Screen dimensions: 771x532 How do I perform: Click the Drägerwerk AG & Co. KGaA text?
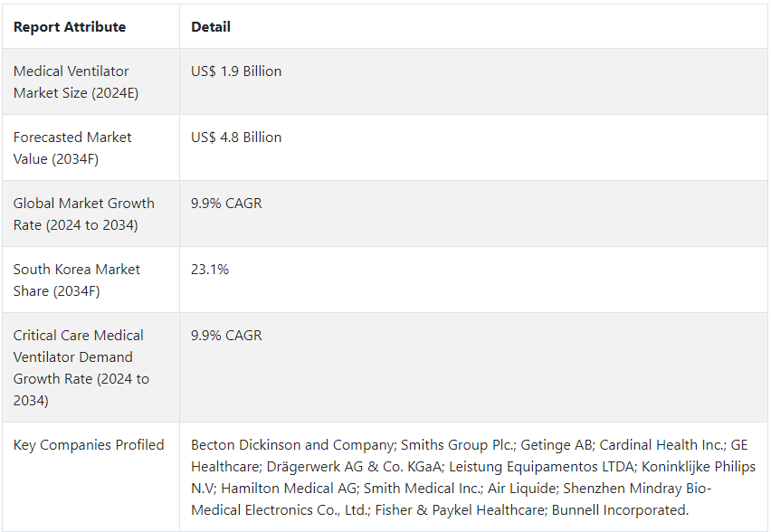click(x=356, y=466)
